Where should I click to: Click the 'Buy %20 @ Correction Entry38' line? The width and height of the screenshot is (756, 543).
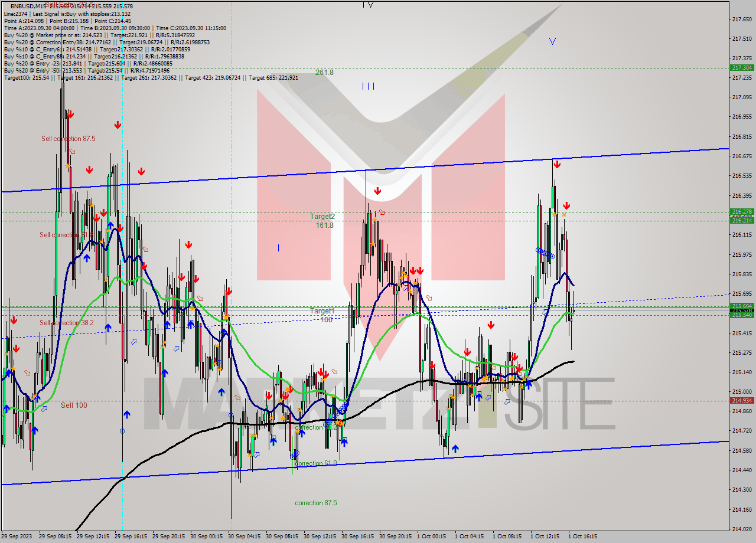pos(106,42)
